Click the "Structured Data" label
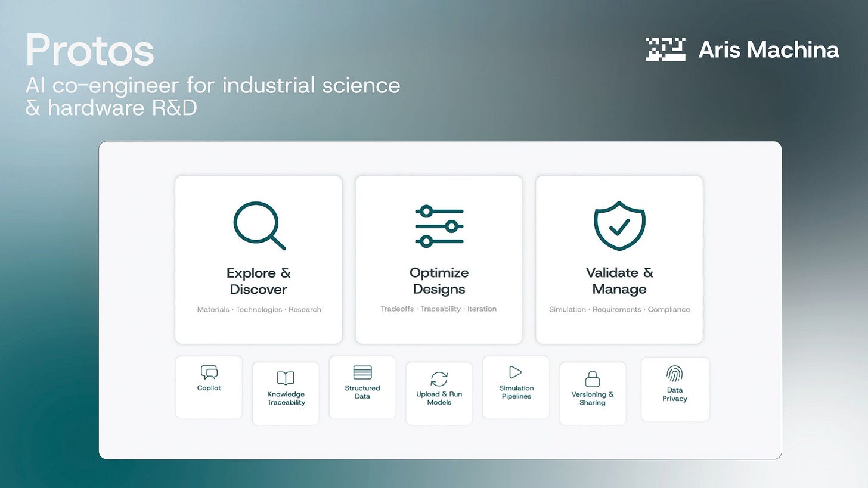Screen dimensions: 868x488 pyautogui.click(x=362, y=392)
